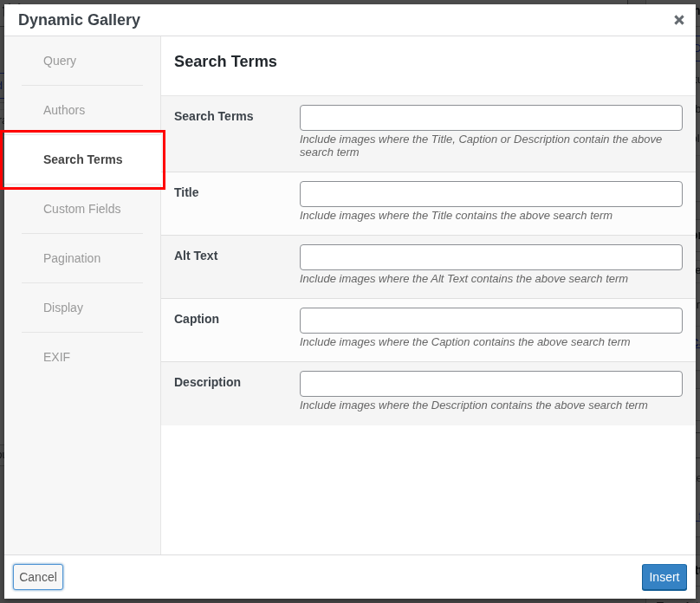Screen dimensions: 700x603
Task: Switch to the Pagination section
Action: click(72, 258)
